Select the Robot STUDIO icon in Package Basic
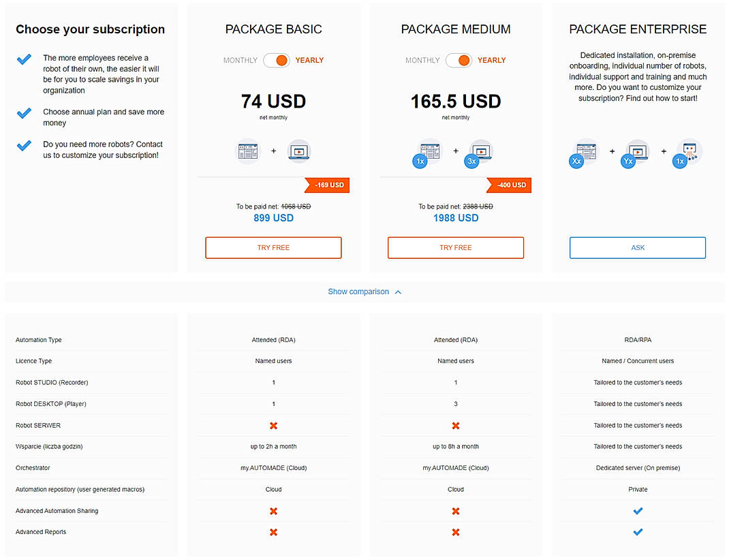The height and width of the screenshot is (560, 729). (x=247, y=151)
